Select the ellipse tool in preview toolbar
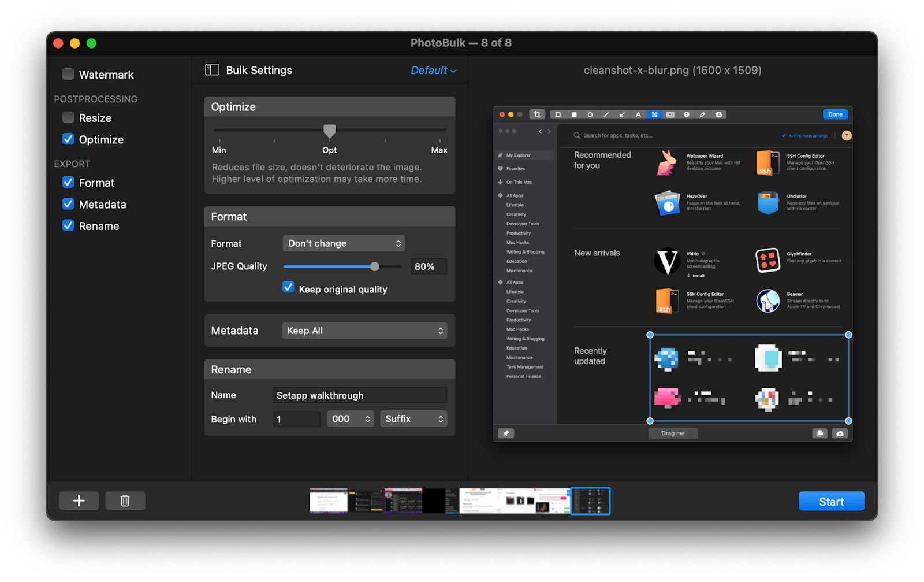The height and width of the screenshot is (582, 924). [590, 114]
